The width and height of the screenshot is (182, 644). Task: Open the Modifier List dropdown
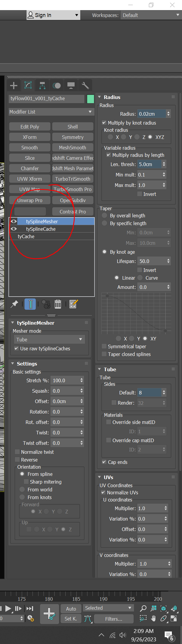51,112
